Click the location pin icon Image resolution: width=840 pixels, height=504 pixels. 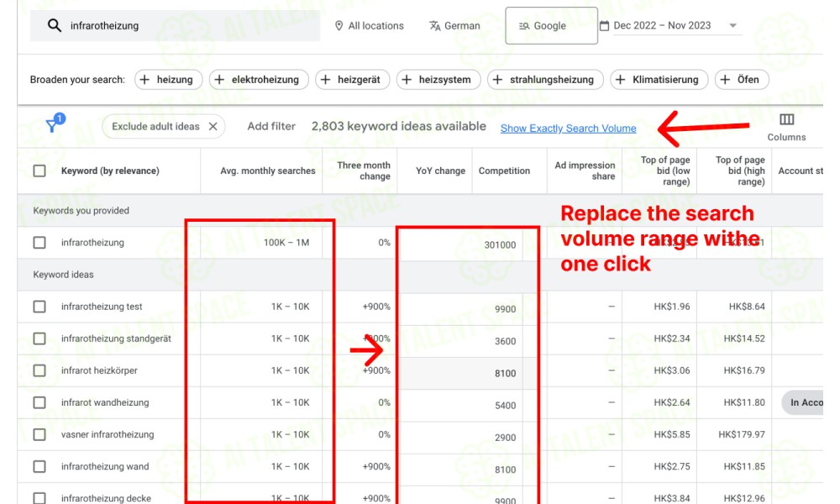click(339, 26)
